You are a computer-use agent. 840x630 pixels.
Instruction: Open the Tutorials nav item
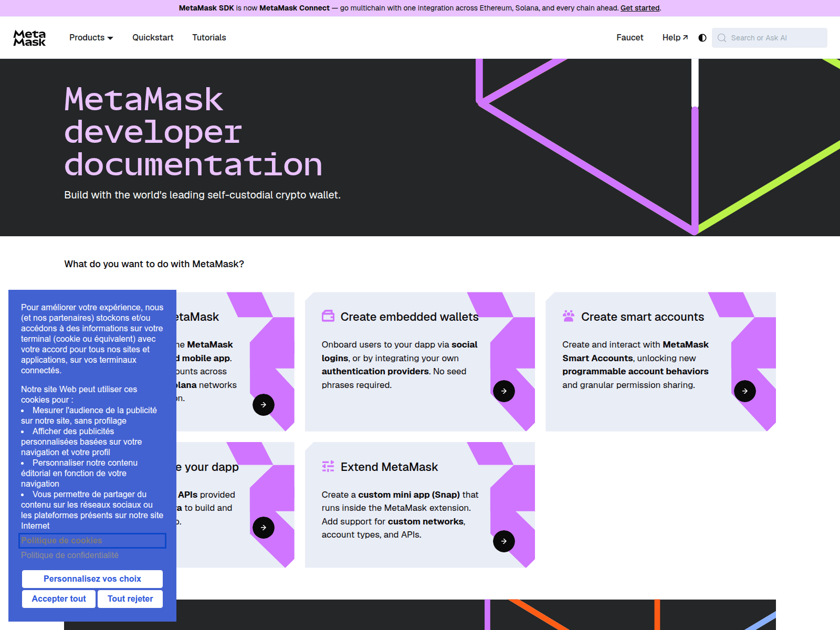[209, 38]
